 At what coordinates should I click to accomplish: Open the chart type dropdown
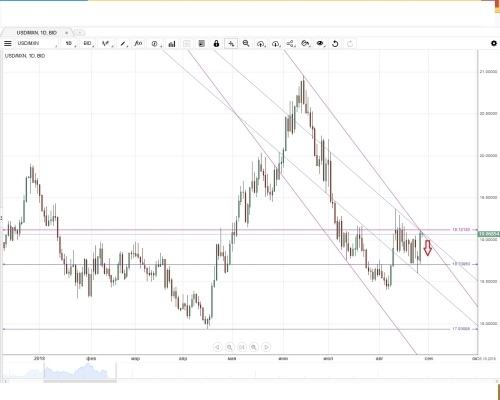coord(106,44)
